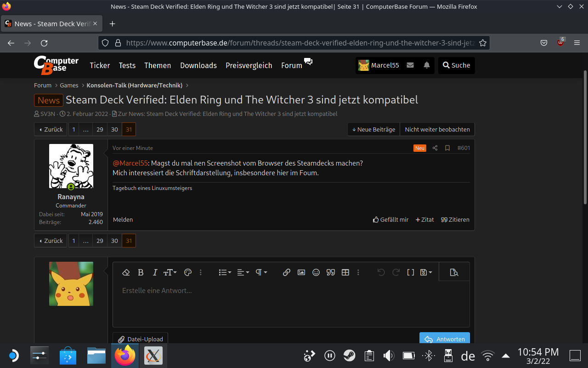Insert a table in the editor
The height and width of the screenshot is (368, 588).
pyautogui.click(x=345, y=272)
